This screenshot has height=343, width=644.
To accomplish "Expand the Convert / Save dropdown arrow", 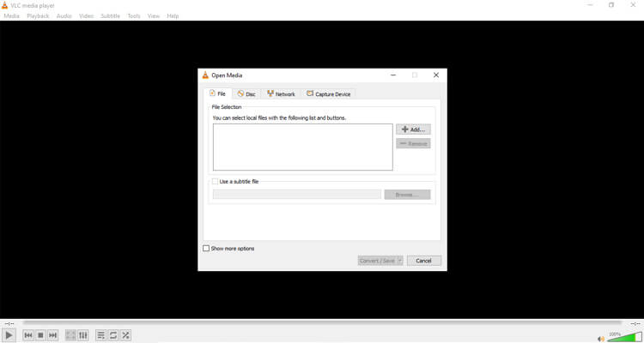I will [x=399, y=261].
